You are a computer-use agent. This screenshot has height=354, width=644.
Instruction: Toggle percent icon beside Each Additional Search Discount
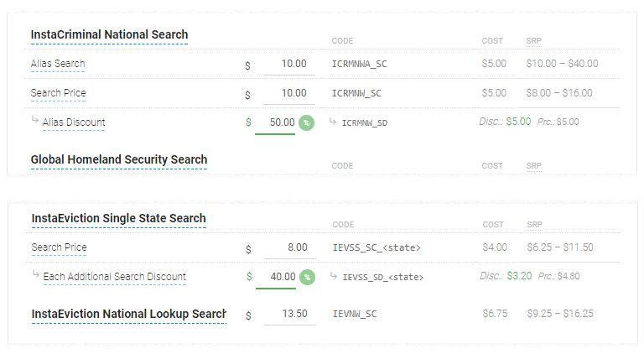(x=307, y=277)
